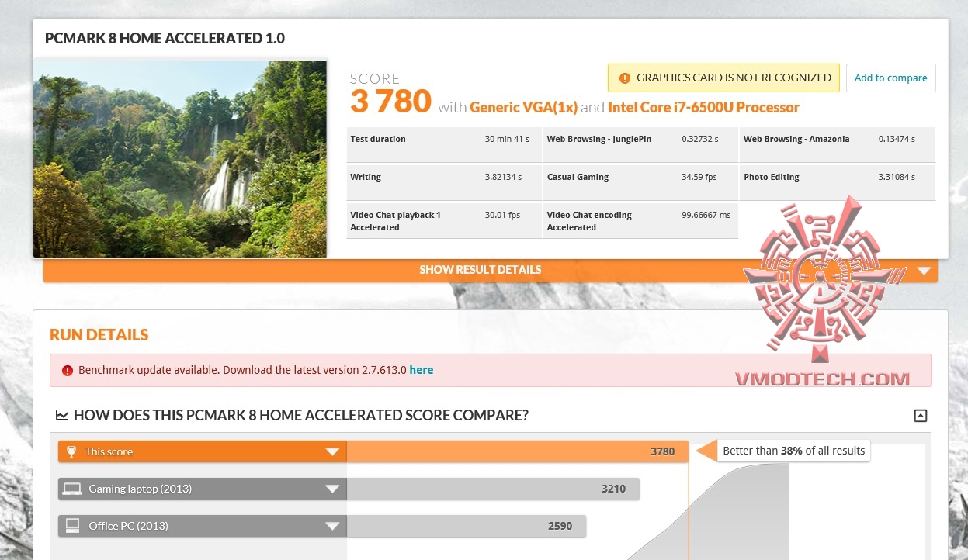Select the encoding value 99.66667 ms
This screenshot has width=968, height=560.
click(706, 215)
